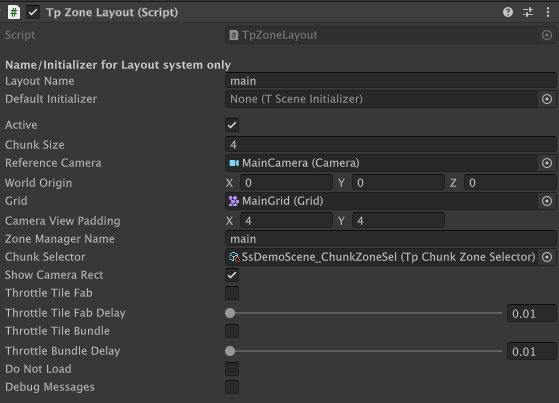Select the MainCamera reference field
Screen dimensions: 559x403
[x=381, y=163]
